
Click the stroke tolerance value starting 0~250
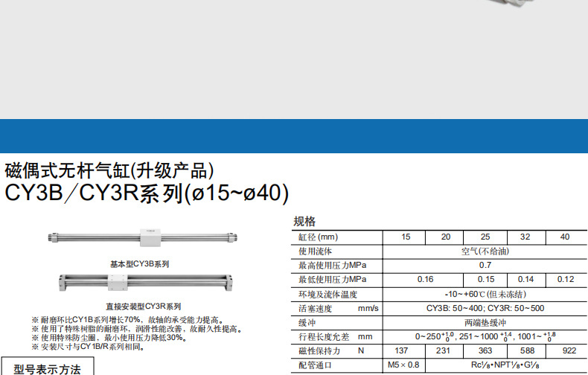pos(485,336)
